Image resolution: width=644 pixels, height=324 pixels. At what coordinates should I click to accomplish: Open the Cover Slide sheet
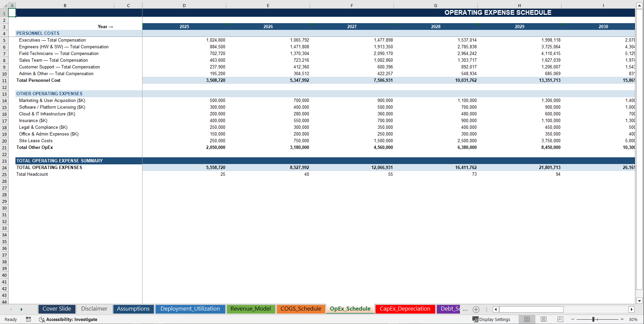point(57,309)
